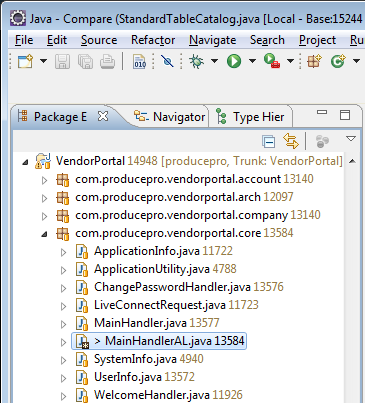Expand ApplicationUtility.java node
This screenshot has width=365, height=403.
click(63, 271)
